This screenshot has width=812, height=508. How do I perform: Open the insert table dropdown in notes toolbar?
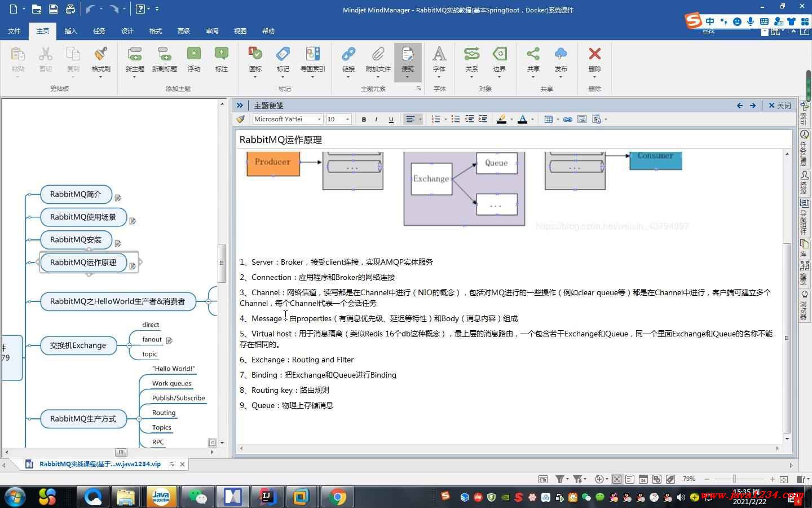558,119
